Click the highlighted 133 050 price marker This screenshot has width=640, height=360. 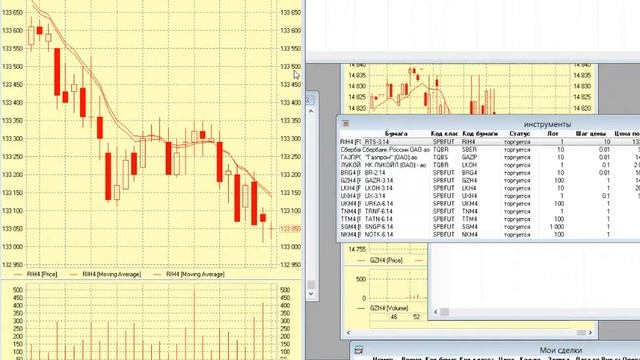(290, 229)
